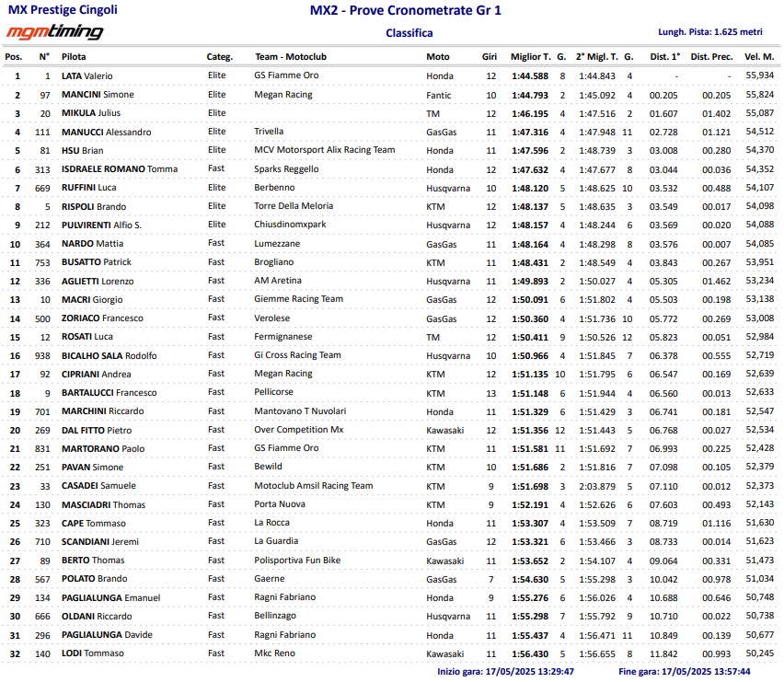Click the Team - Motoclub column header

pos(290,57)
